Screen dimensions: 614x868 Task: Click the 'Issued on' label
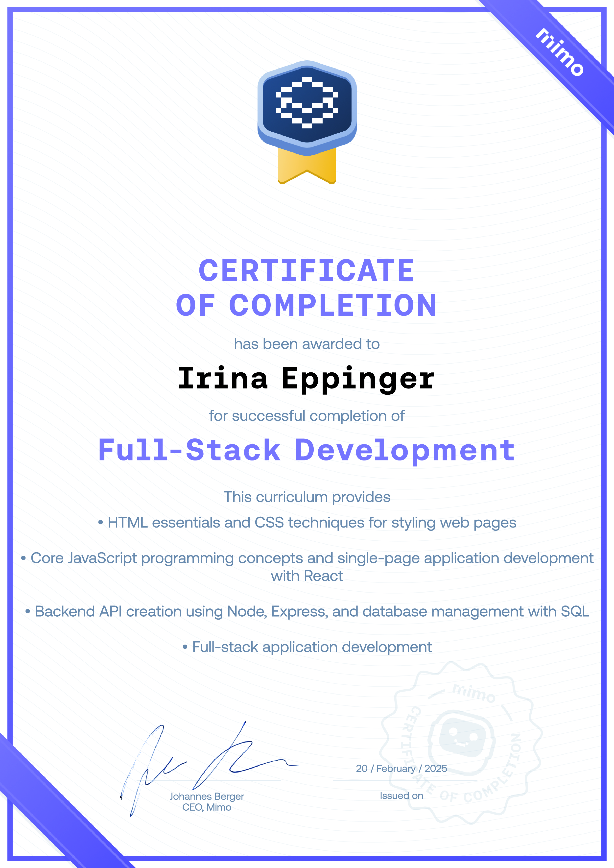[x=401, y=796]
